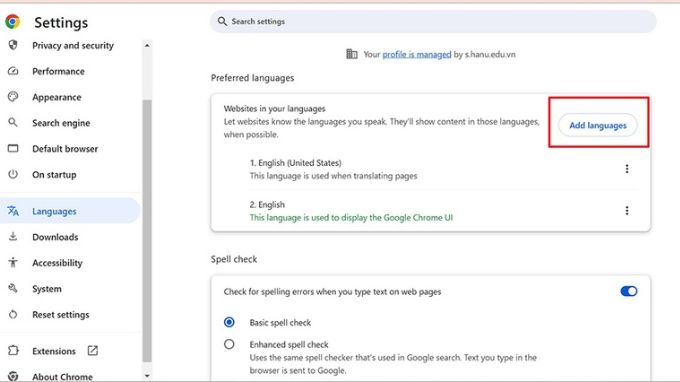This screenshot has width=680, height=382.
Task: Select Enhanced spell check radio button
Action: tap(229, 344)
